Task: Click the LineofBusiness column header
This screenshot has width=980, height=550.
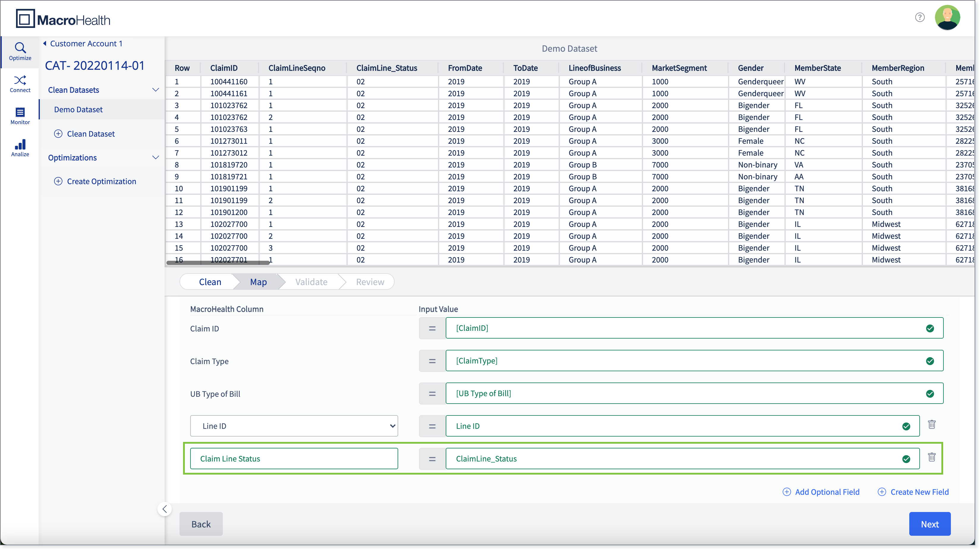Action: pyautogui.click(x=595, y=68)
